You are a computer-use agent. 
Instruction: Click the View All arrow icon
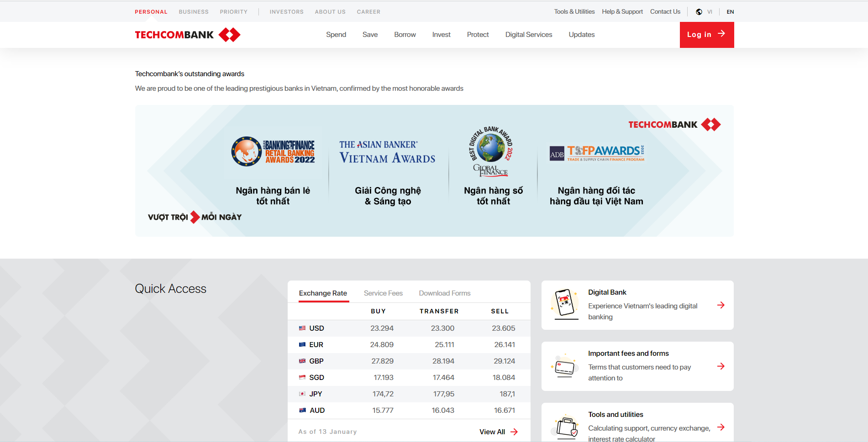pos(514,432)
